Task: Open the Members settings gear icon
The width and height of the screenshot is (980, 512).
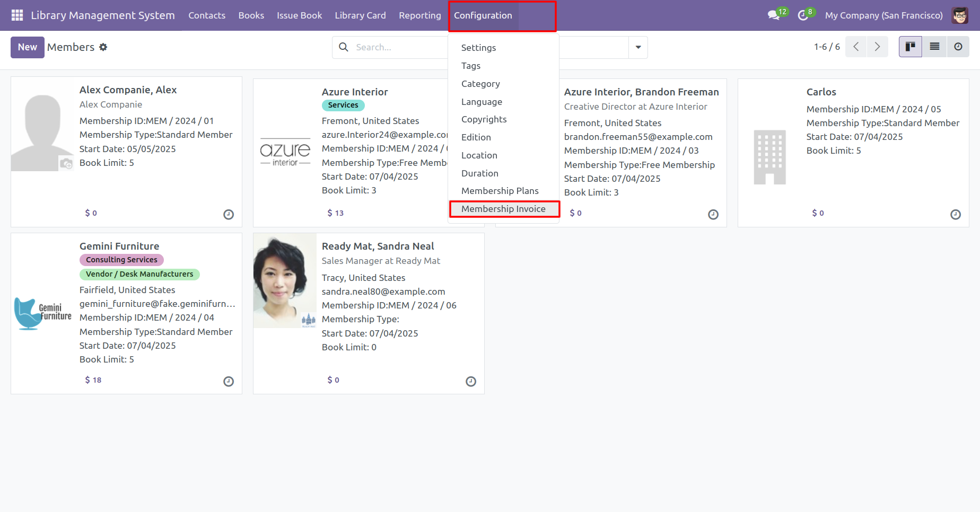Action: [103, 47]
